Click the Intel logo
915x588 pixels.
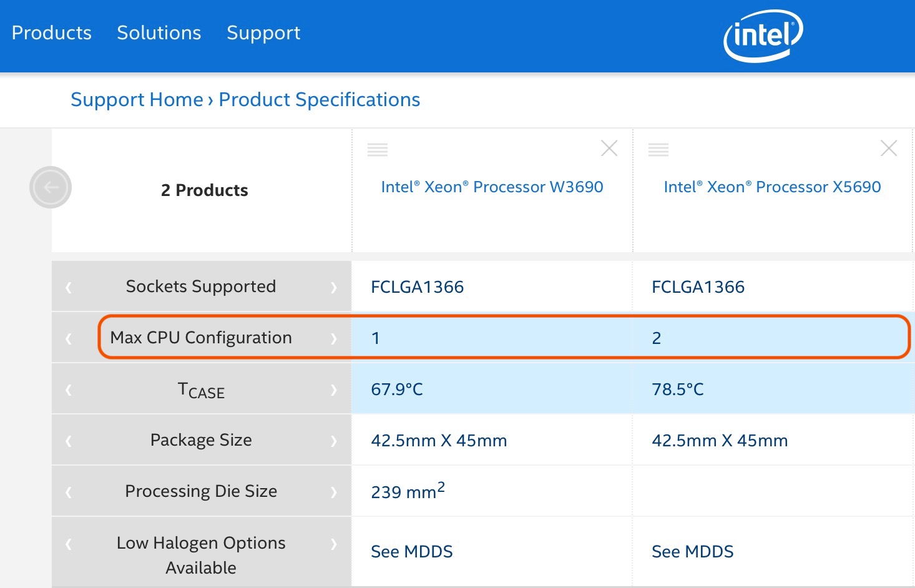point(763,36)
